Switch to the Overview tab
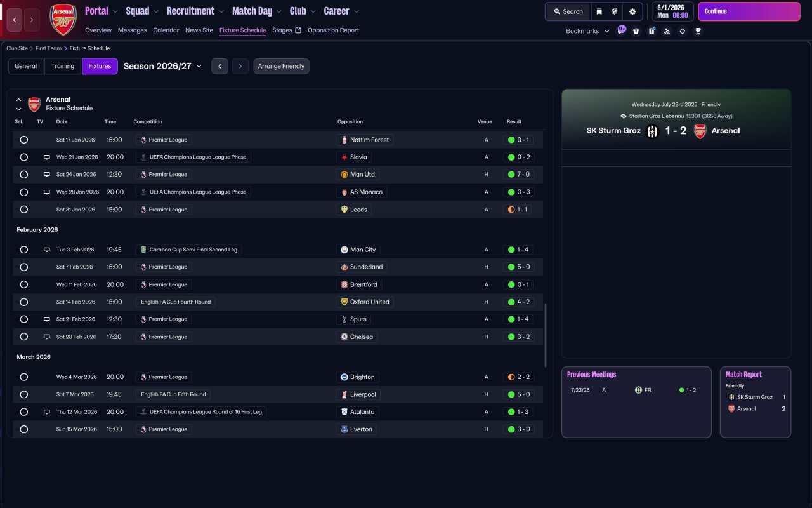This screenshot has width=812, height=508. click(98, 30)
